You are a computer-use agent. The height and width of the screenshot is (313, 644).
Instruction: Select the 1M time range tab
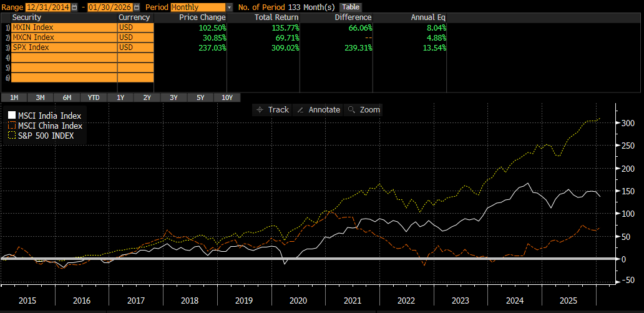coord(14,97)
